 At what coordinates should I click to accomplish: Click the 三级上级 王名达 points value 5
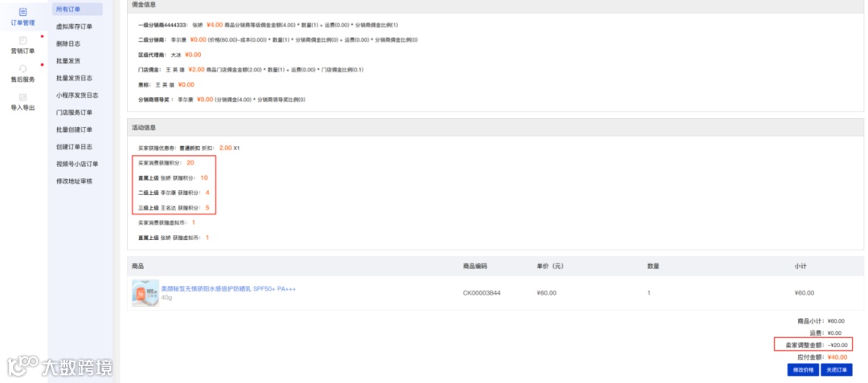pyautogui.click(x=207, y=208)
